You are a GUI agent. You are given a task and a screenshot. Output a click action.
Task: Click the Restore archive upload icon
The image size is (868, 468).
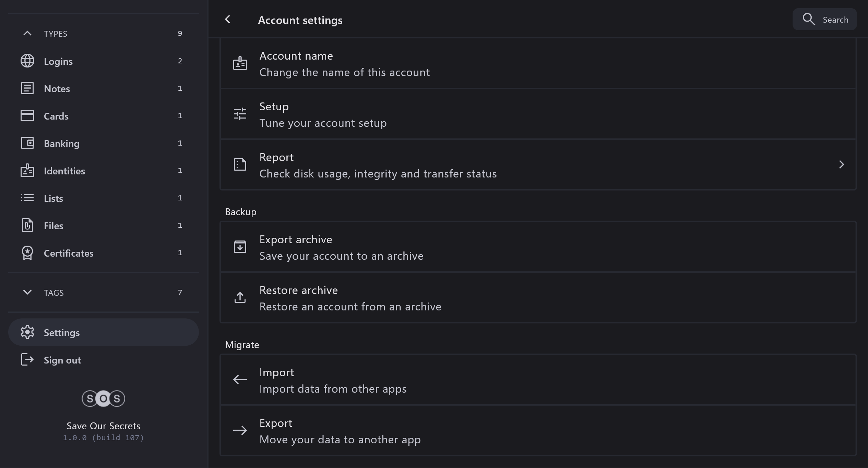pos(240,297)
